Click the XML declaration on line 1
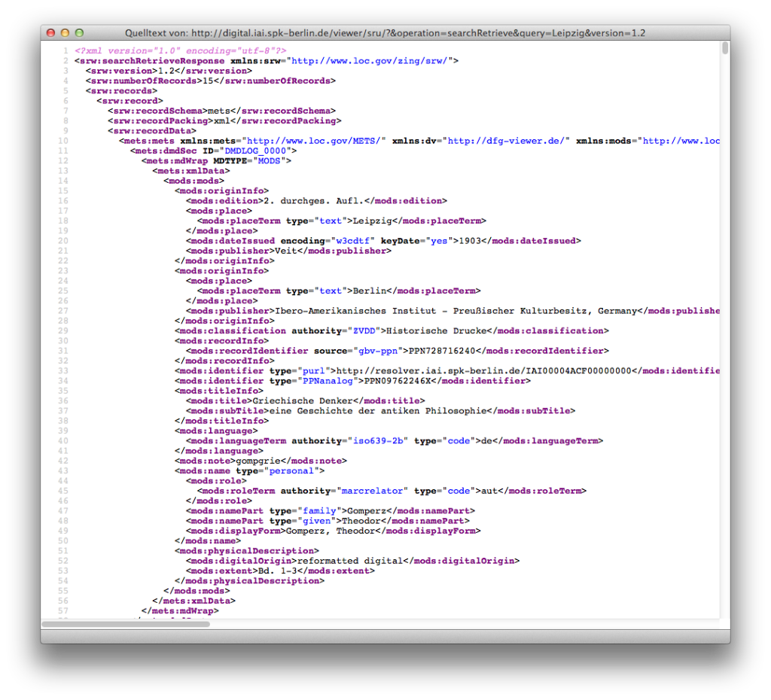Screen dimensions: 771x700 pos(181,50)
